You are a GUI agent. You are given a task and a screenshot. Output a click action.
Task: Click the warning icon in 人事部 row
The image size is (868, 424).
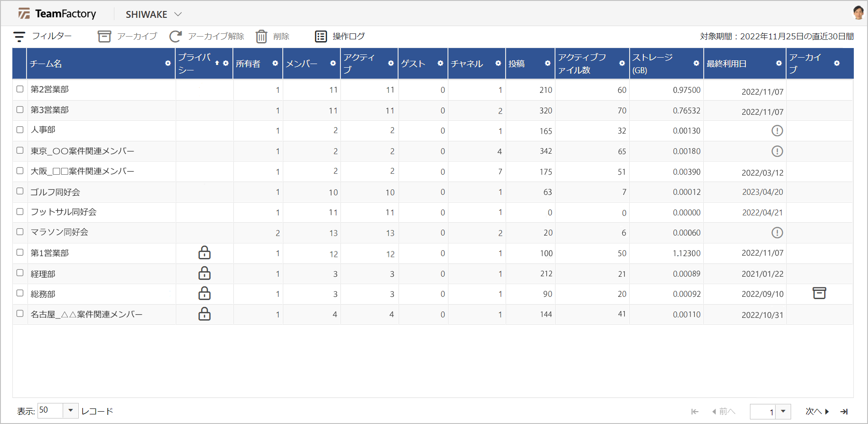pyautogui.click(x=777, y=131)
